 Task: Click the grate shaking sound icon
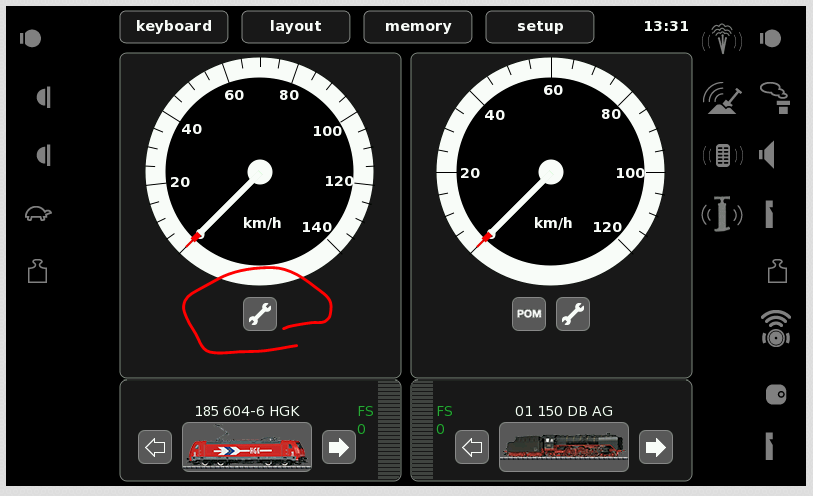[x=722, y=155]
